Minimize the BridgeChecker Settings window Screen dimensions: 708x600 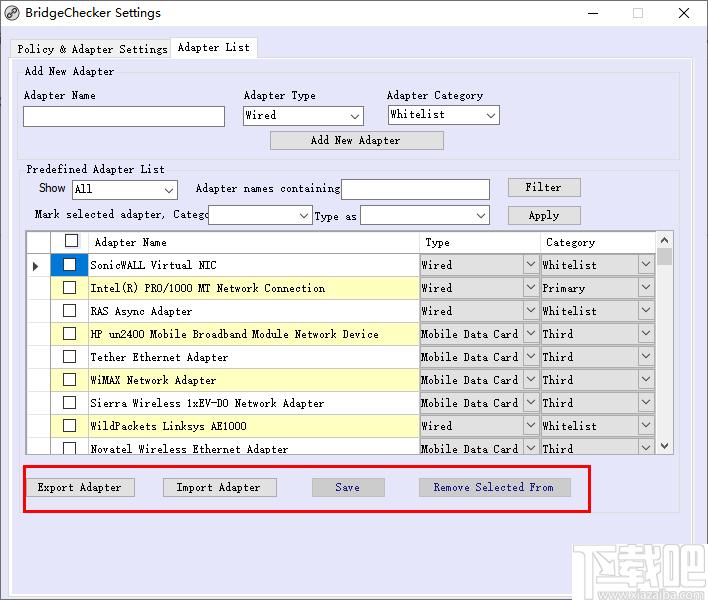tap(593, 13)
